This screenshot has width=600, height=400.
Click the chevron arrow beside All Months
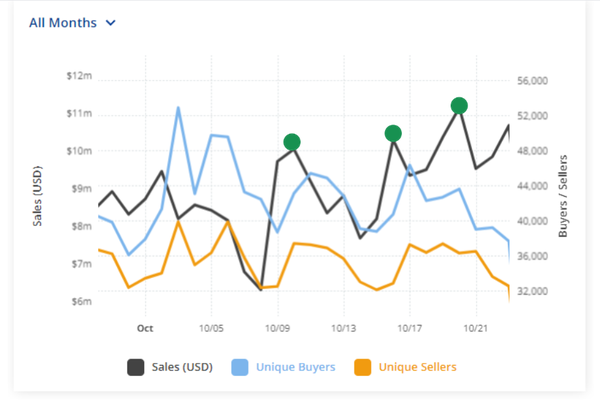pyautogui.click(x=110, y=23)
